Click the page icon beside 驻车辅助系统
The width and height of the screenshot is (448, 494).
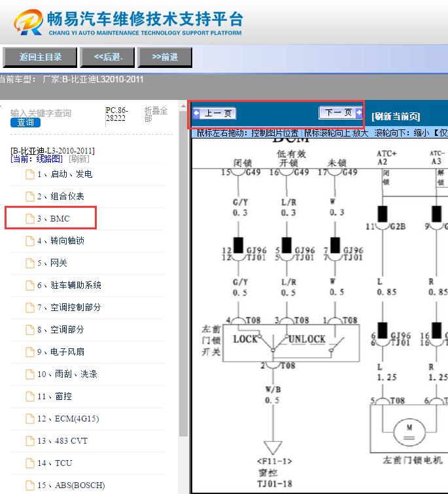coord(30,286)
